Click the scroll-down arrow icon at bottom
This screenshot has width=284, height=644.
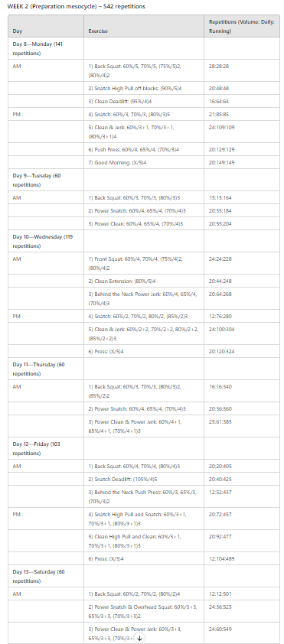tap(140, 638)
